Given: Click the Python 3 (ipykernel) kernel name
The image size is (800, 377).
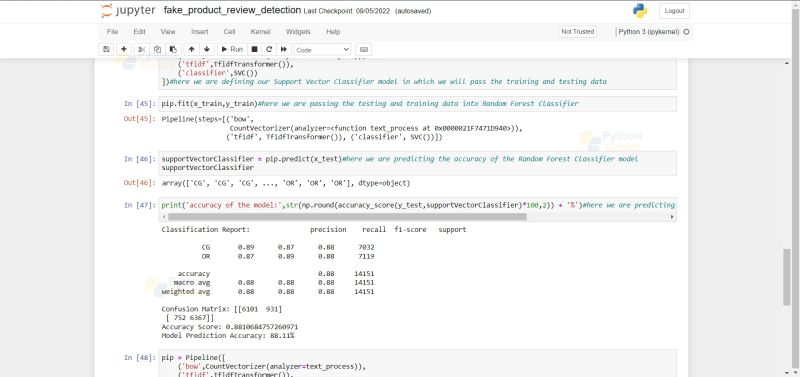Looking at the screenshot, I should [648, 32].
